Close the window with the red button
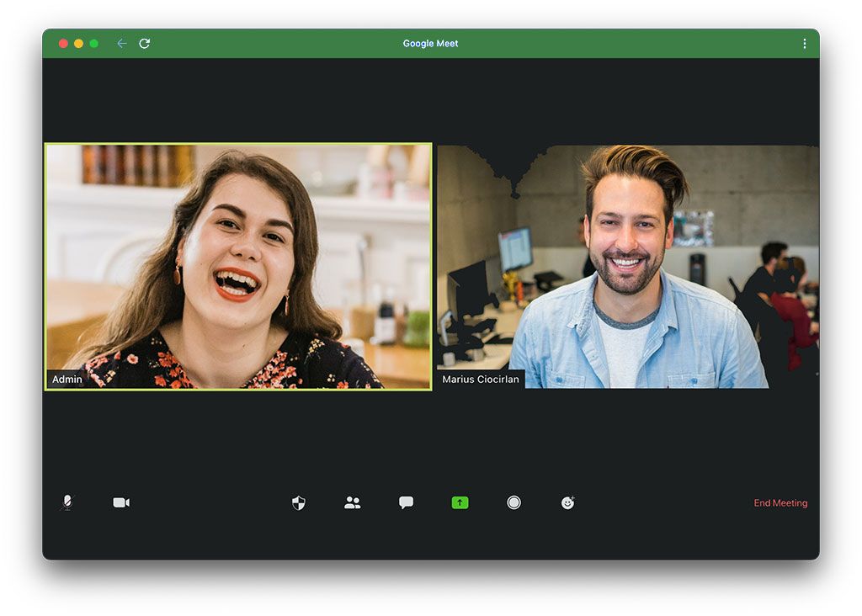The width and height of the screenshot is (862, 616). click(x=63, y=44)
